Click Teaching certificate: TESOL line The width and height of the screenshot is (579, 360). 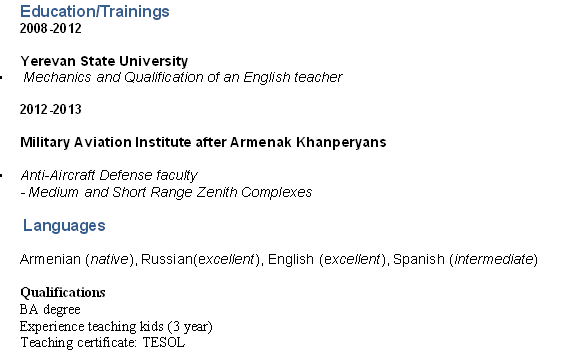[103, 343]
